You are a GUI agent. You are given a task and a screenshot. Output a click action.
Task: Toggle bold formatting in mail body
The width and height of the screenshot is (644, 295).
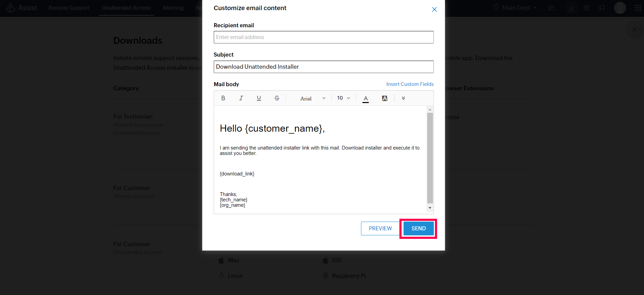tap(223, 98)
